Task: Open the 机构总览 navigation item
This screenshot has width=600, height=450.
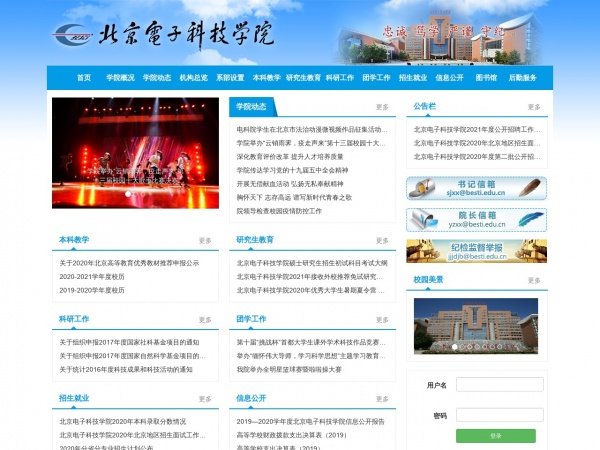Action: pyautogui.click(x=194, y=78)
